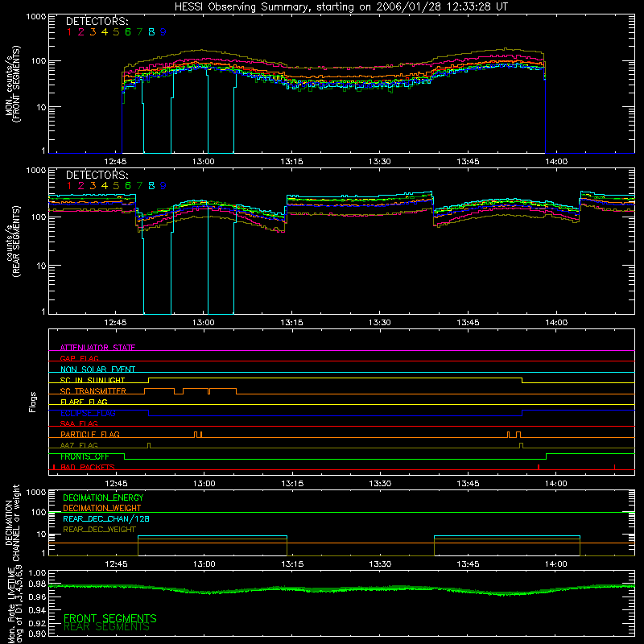The height and width of the screenshot is (644, 644).
Task: Click the 1.00 tick on livetime axis
Action: tap(37, 573)
